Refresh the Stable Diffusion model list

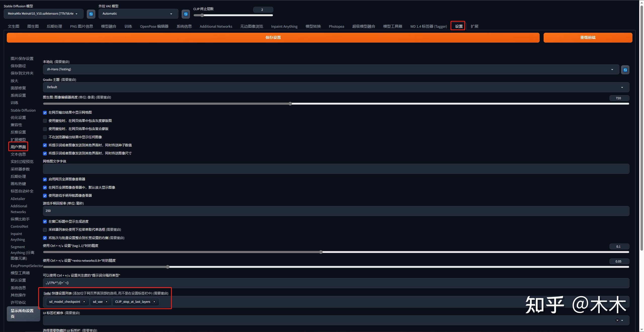[91, 14]
